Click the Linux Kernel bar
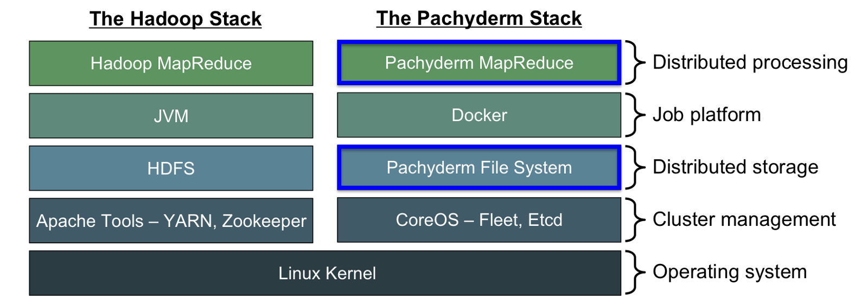The height and width of the screenshot is (296, 868). click(x=325, y=273)
